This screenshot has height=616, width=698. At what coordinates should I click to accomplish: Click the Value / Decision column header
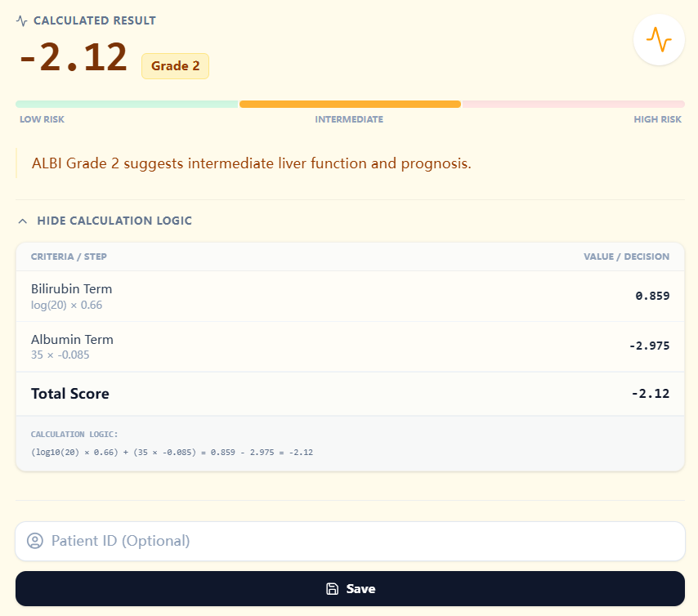pos(626,257)
